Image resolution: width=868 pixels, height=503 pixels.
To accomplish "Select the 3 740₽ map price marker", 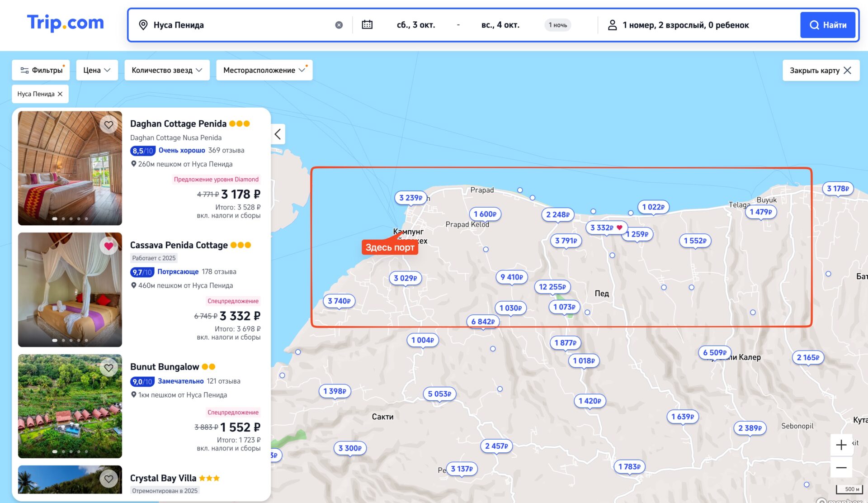I will tap(339, 301).
